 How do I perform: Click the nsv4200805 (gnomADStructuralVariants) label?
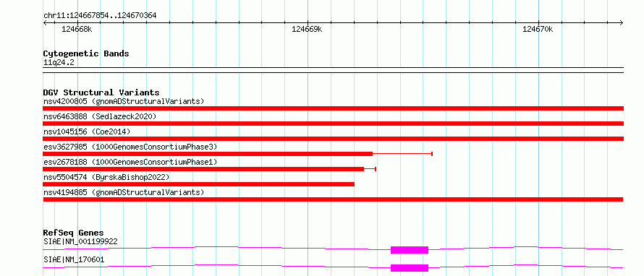(124, 101)
